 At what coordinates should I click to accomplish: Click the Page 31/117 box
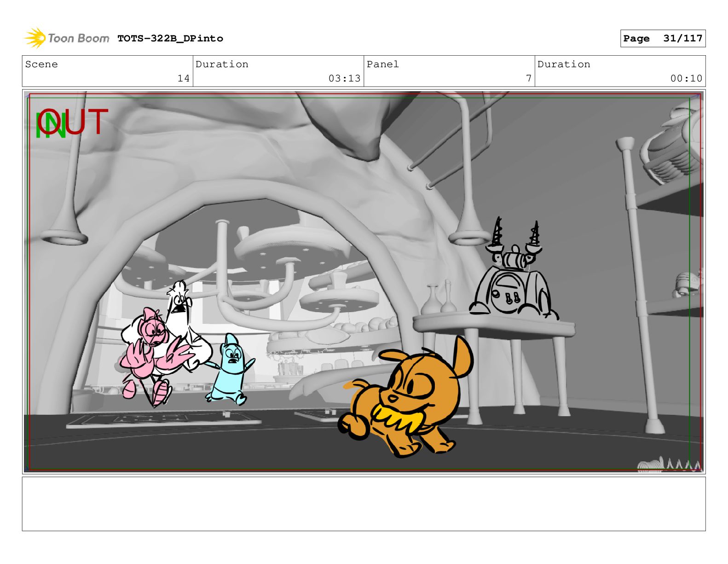click(663, 39)
